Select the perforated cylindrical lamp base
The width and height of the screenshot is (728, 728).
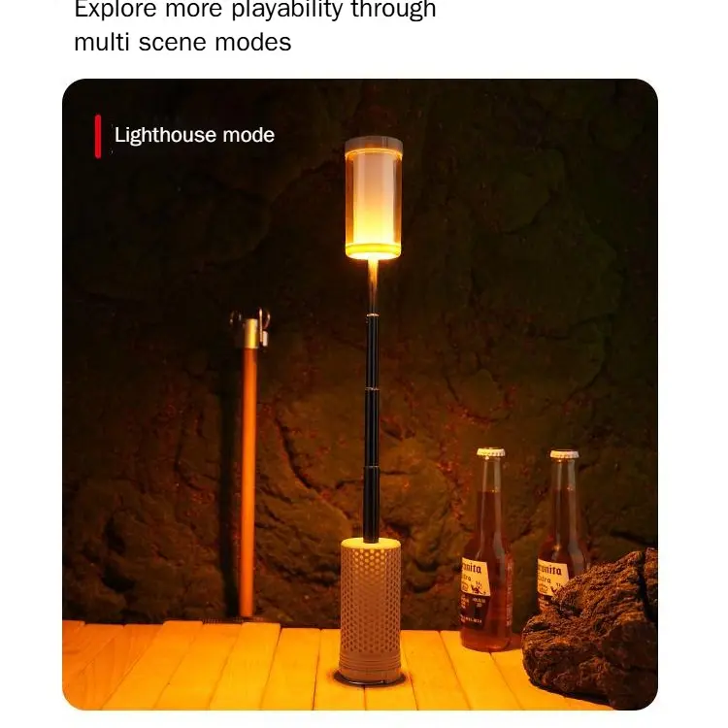tap(370, 610)
